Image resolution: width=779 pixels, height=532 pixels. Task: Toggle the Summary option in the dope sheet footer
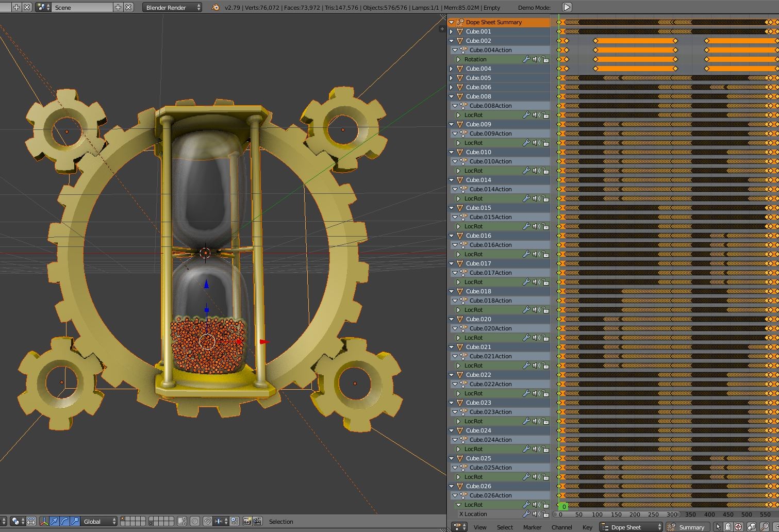point(688,527)
